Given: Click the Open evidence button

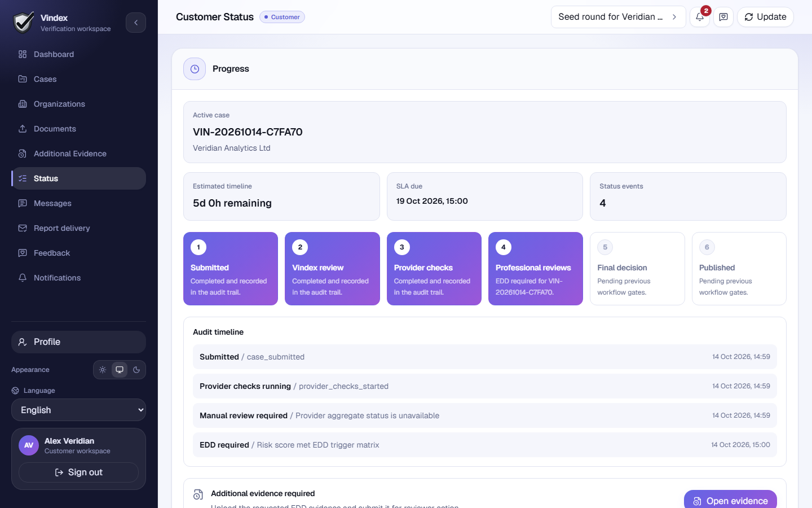Looking at the screenshot, I should tap(730, 500).
